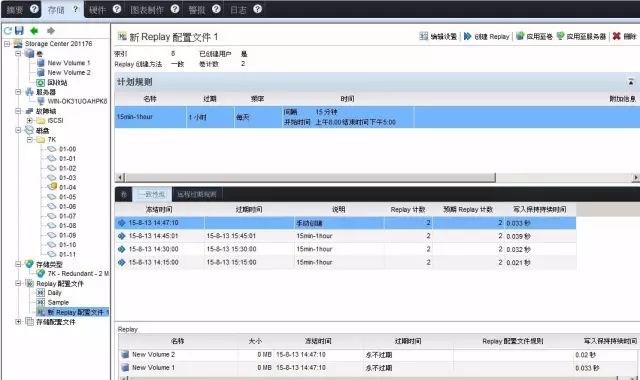640x380 pixels.
Task: Select replay frozen at 15-8-13 14:30:00
Action: pos(345,249)
